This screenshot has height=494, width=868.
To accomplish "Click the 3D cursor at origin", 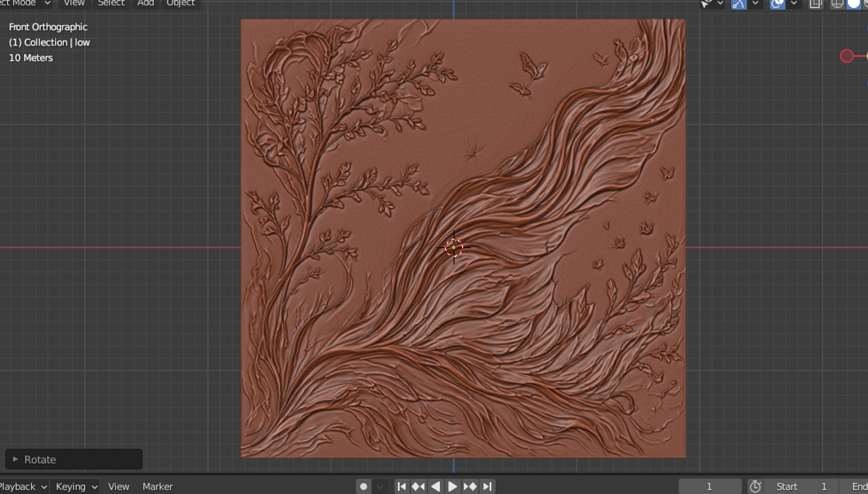I will (x=453, y=247).
